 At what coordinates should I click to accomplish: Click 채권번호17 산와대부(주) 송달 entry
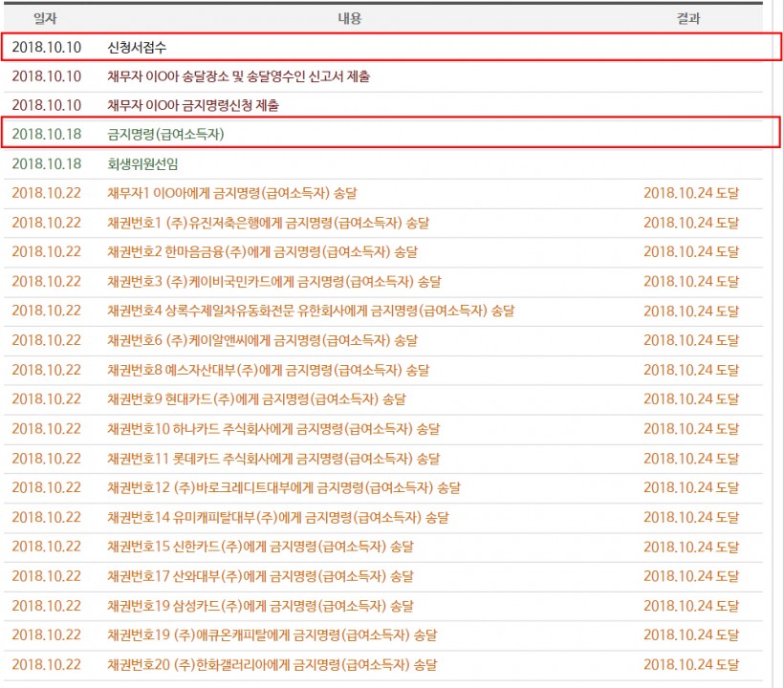coord(260,576)
